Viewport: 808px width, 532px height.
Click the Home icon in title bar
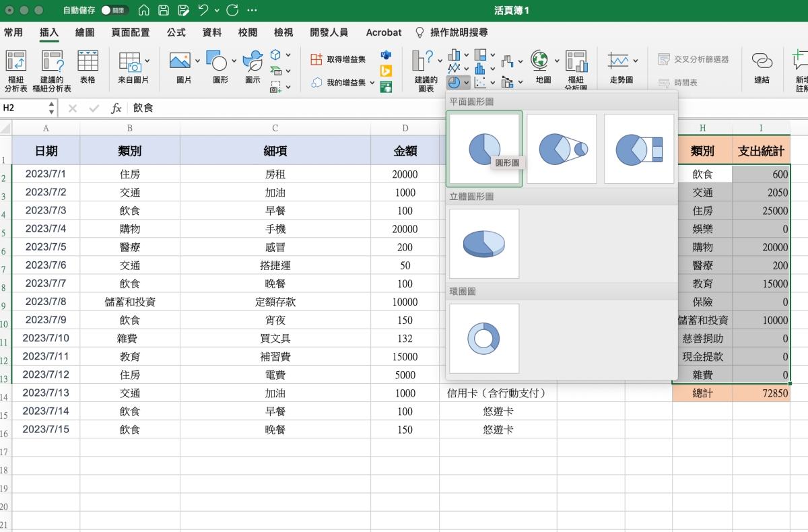pos(144,11)
